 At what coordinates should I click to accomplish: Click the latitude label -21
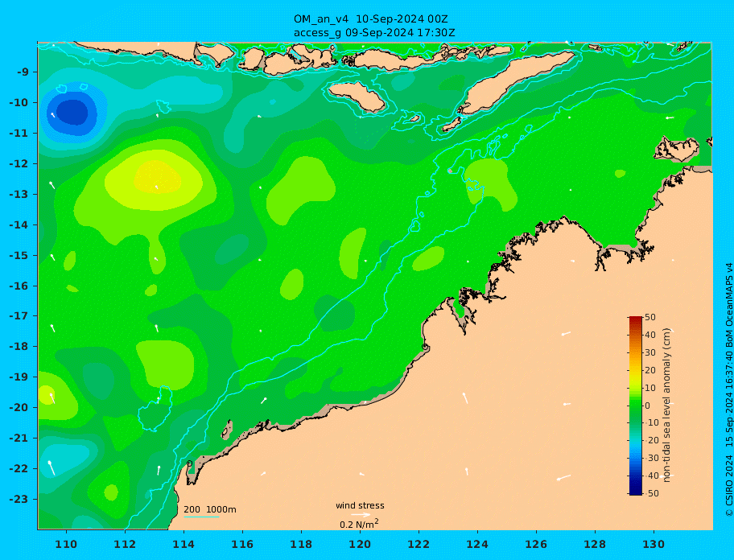tap(19, 439)
